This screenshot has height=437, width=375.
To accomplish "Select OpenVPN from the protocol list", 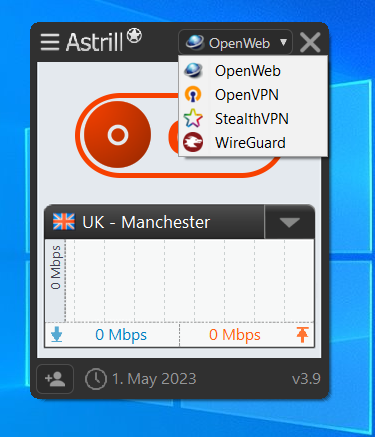I will coord(253,95).
